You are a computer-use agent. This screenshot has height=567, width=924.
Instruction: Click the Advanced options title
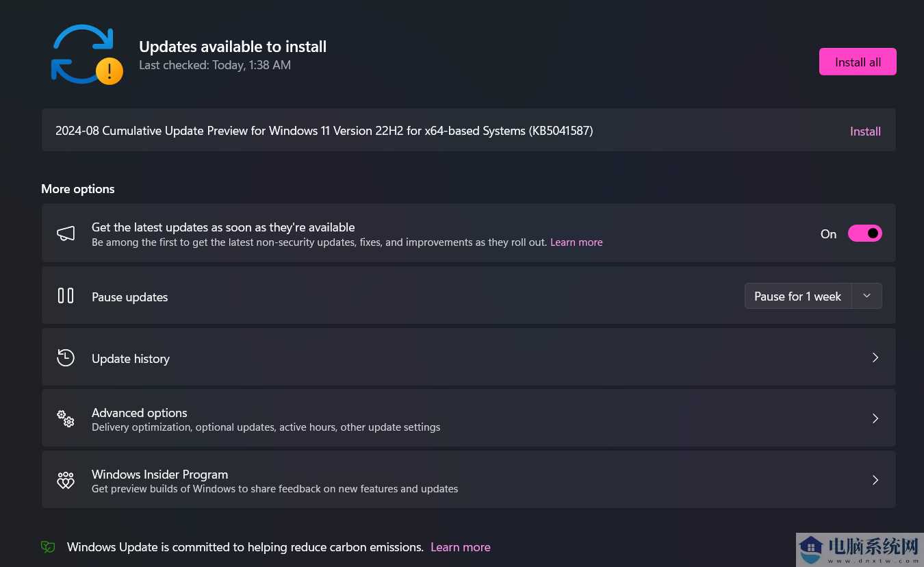point(140,413)
